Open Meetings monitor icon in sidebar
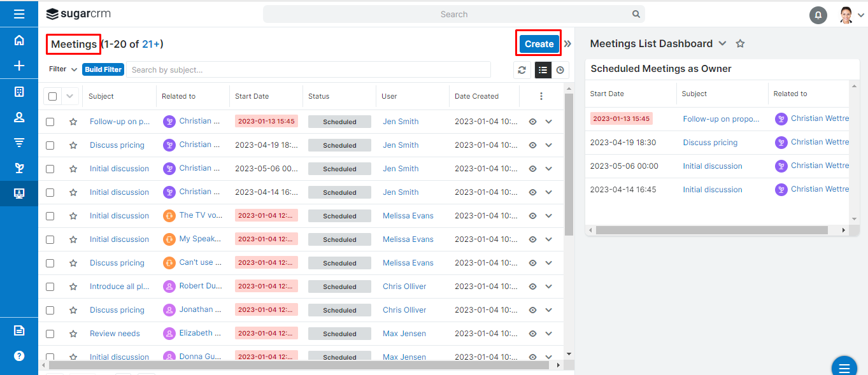The width and height of the screenshot is (868, 375). [19, 194]
